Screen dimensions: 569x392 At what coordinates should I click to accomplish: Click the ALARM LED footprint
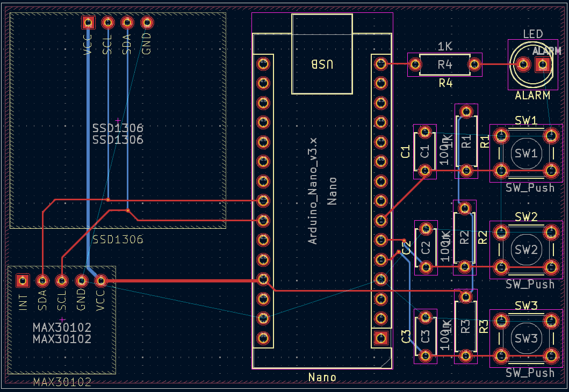[x=532, y=65]
